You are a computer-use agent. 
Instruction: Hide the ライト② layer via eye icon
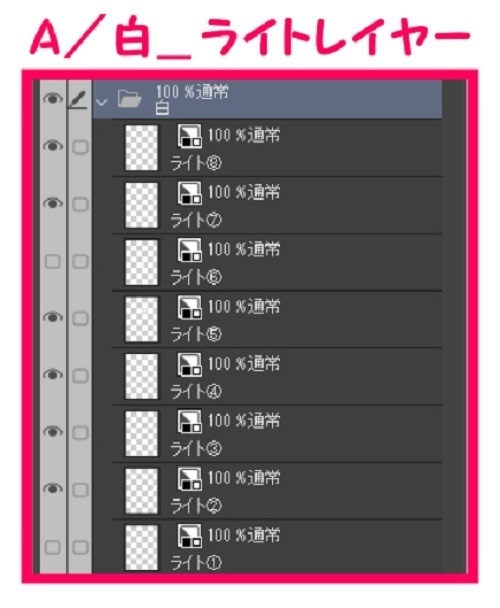point(53,489)
